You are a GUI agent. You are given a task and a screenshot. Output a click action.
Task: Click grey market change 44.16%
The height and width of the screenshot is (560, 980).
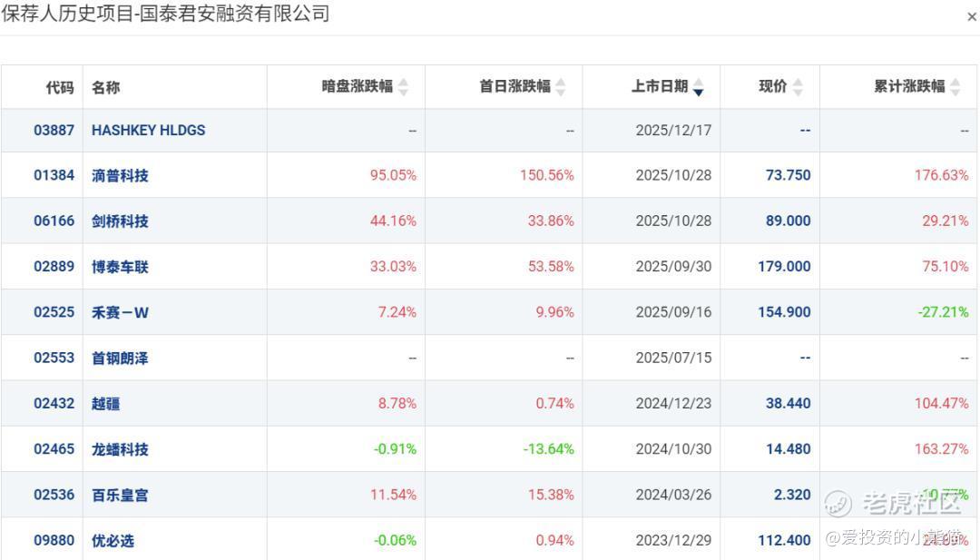click(393, 221)
